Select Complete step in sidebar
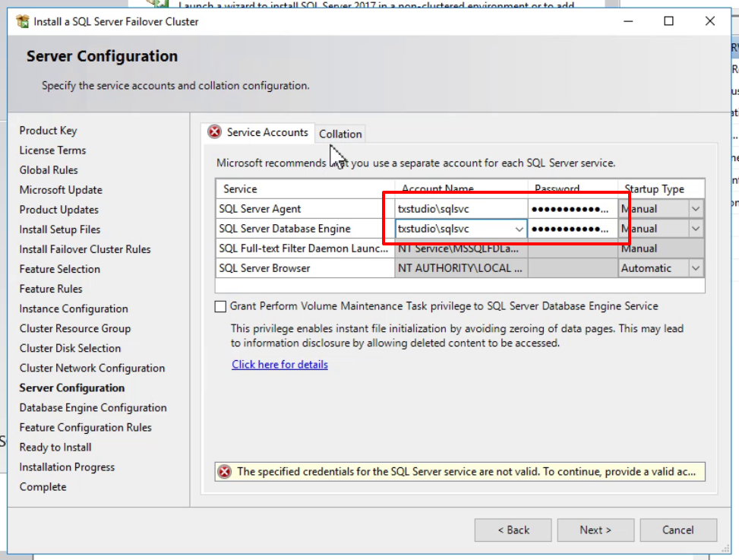Image resolution: width=739 pixels, height=560 pixels. (x=43, y=487)
